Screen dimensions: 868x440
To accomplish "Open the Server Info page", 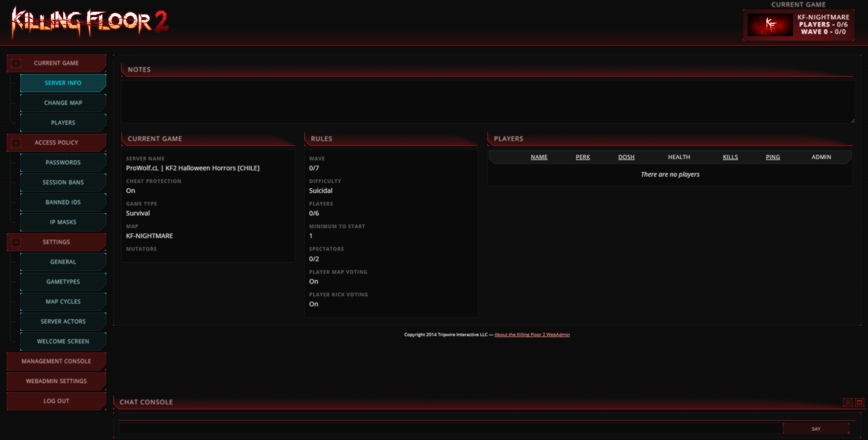I will [x=63, y=83].
